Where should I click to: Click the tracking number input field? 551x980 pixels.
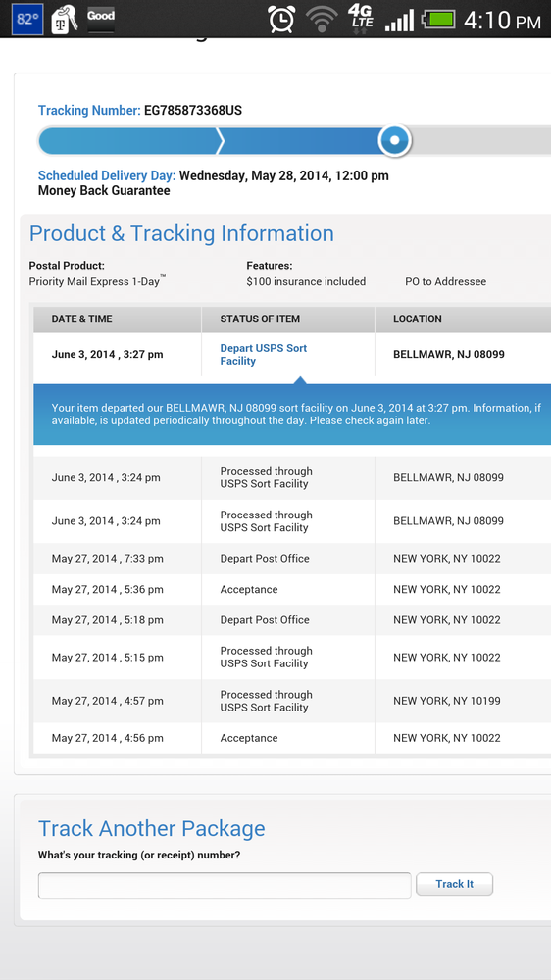225,885
